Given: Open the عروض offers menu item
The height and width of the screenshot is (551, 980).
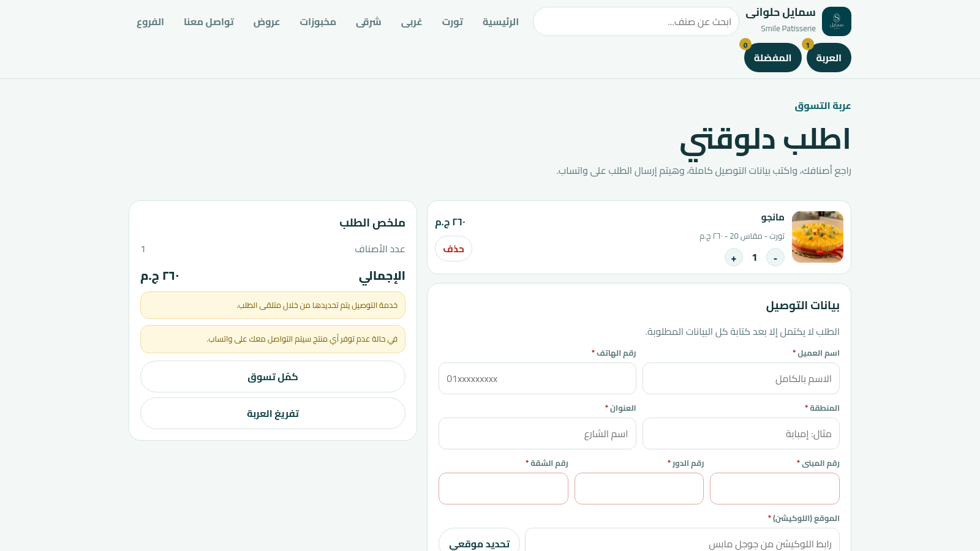Looking at the screenshot, I should [x=267, y=22].
